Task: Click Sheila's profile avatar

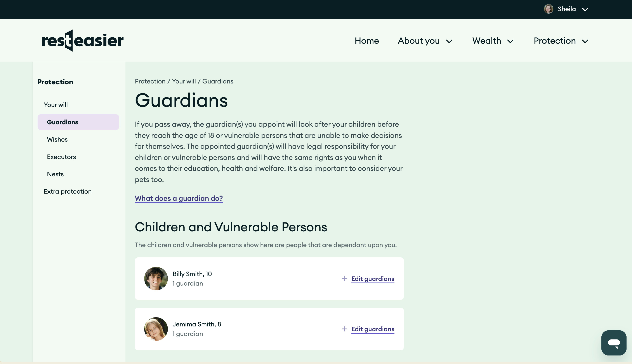Action: pyautogui.click(x=548, y=9)
